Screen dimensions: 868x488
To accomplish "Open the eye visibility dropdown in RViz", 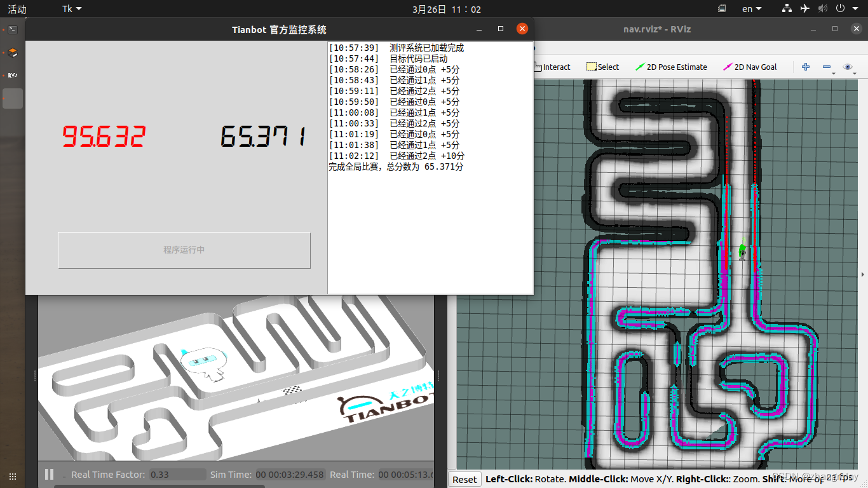I will [x=848, y=67].
